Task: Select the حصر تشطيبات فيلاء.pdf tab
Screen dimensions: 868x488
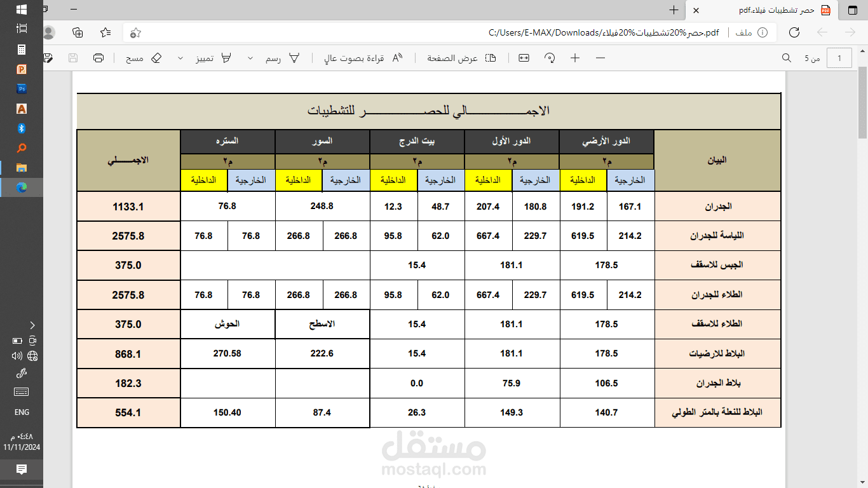Action: (x=763, y=11)
